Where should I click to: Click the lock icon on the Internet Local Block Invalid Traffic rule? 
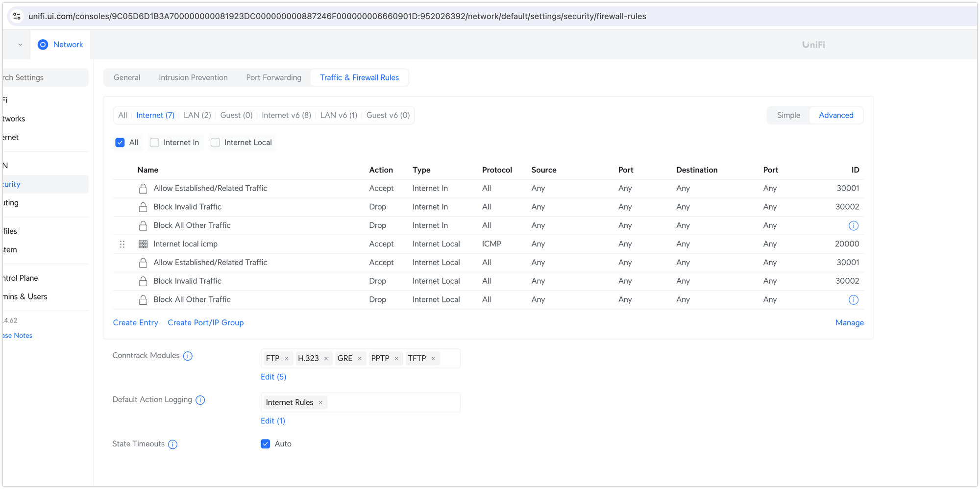pyautogui.click(x=143, y=281)
